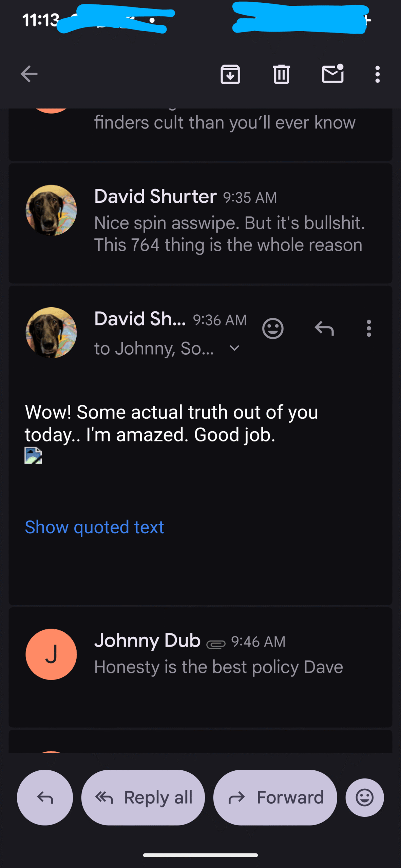
Task: Expand recipient details chevron
Action: tap(234, 348)
